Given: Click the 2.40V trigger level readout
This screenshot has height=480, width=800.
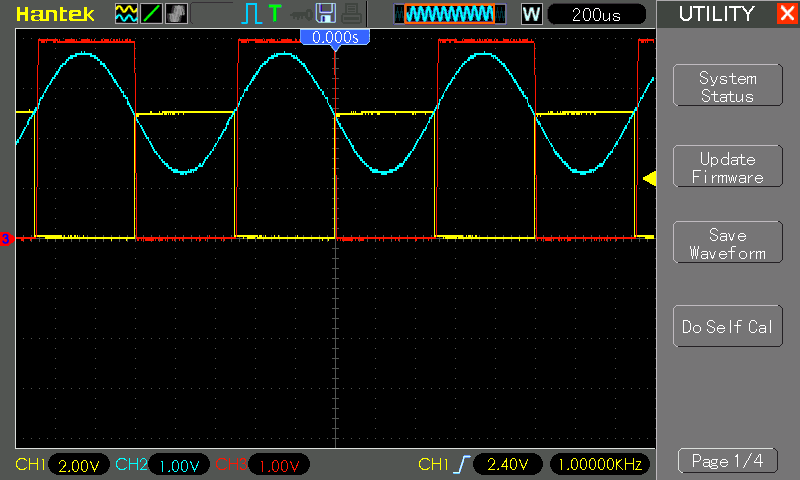Looking at the screenshot, I should 508,464.
